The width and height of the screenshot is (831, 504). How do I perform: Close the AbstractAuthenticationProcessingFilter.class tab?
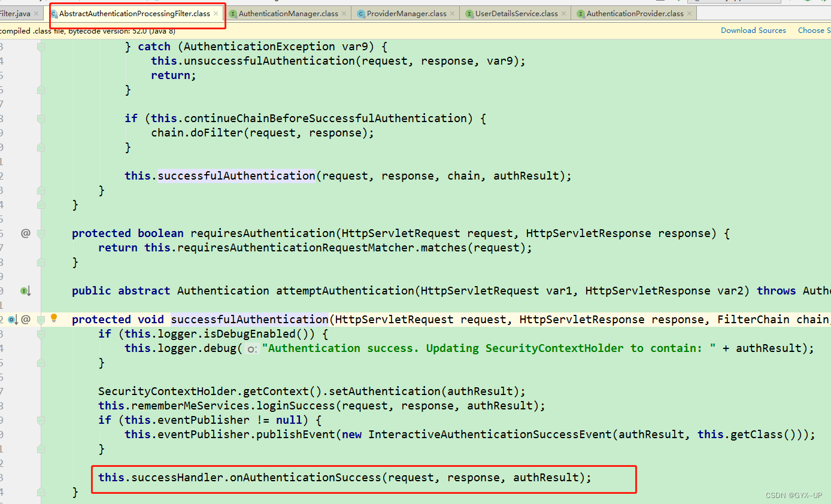tap(217, 14)
